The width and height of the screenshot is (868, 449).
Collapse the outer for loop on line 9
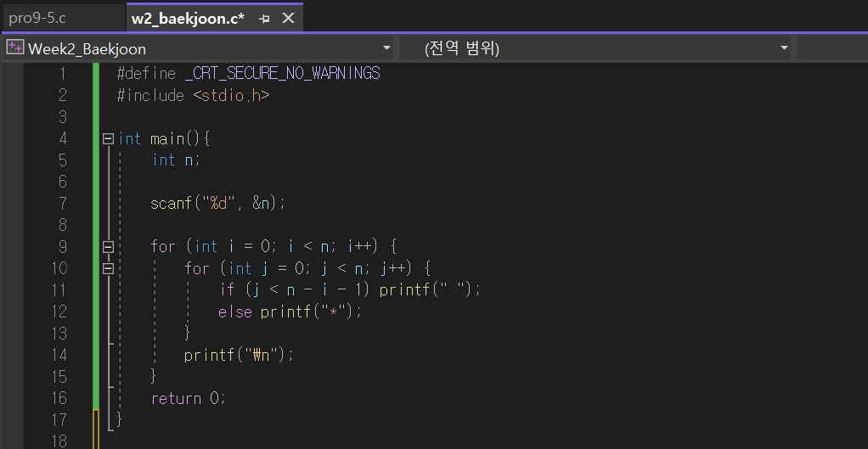(108, 247)
